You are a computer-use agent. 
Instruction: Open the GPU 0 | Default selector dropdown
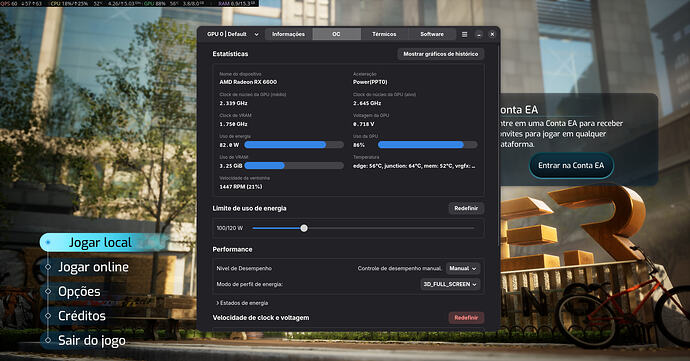coord(233,34)
